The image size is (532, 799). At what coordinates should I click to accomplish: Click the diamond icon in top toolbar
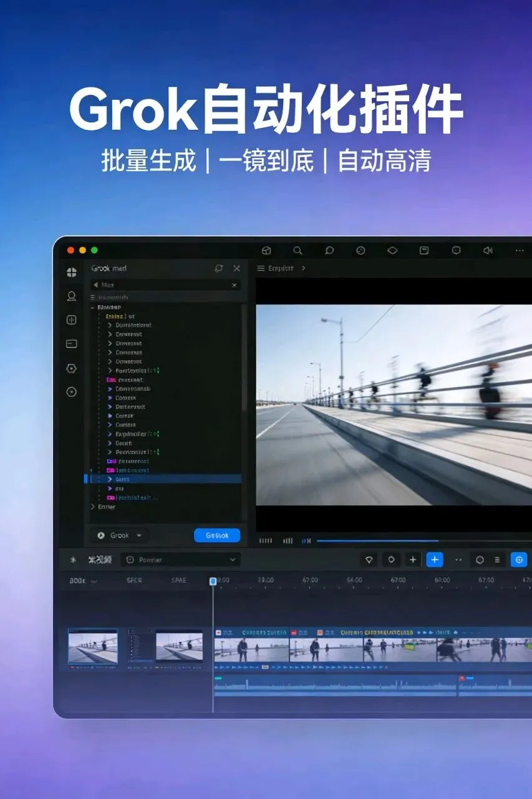click(392, 250)
